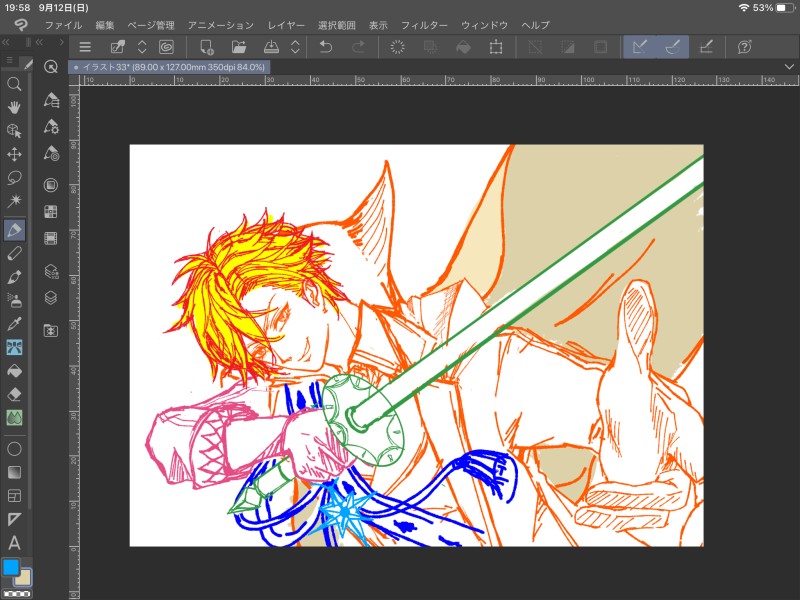
Task: Open the フィルター menu
Action: pos(424,24)
